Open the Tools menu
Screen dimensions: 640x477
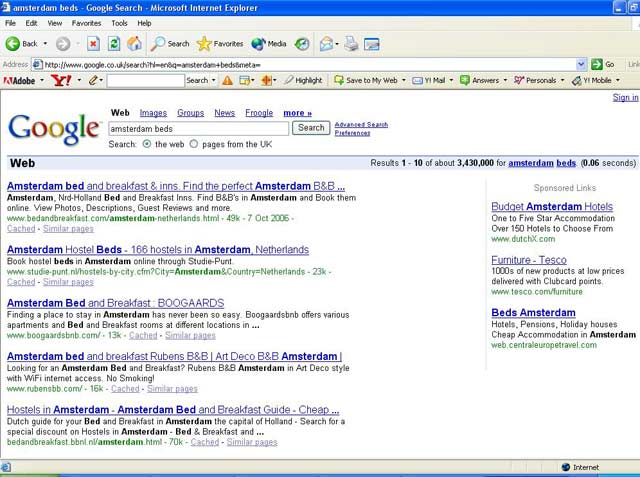pyautogui.click(x=120, y=23)
